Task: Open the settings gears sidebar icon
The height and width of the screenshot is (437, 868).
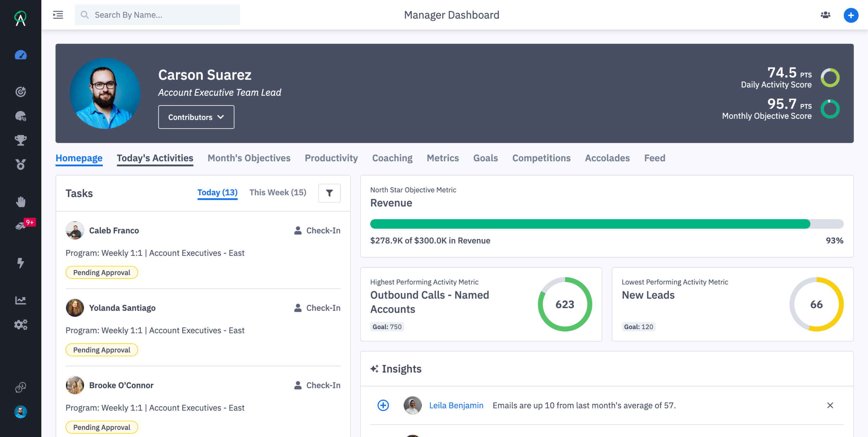Action: click(x=21, y=325)
